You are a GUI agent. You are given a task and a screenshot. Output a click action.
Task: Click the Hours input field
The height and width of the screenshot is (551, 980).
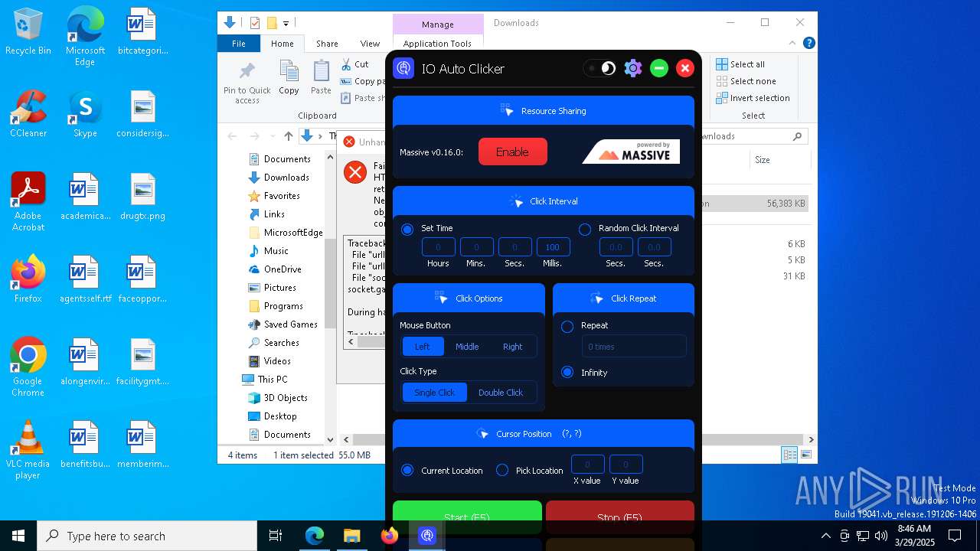[439, 247]
